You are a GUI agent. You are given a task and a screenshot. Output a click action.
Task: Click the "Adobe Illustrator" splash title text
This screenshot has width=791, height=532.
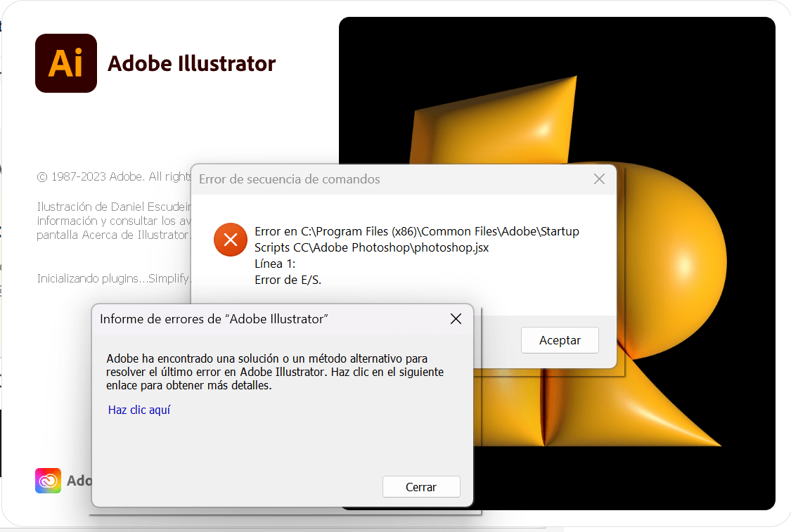pyautogui.click(x=191, y=63)
